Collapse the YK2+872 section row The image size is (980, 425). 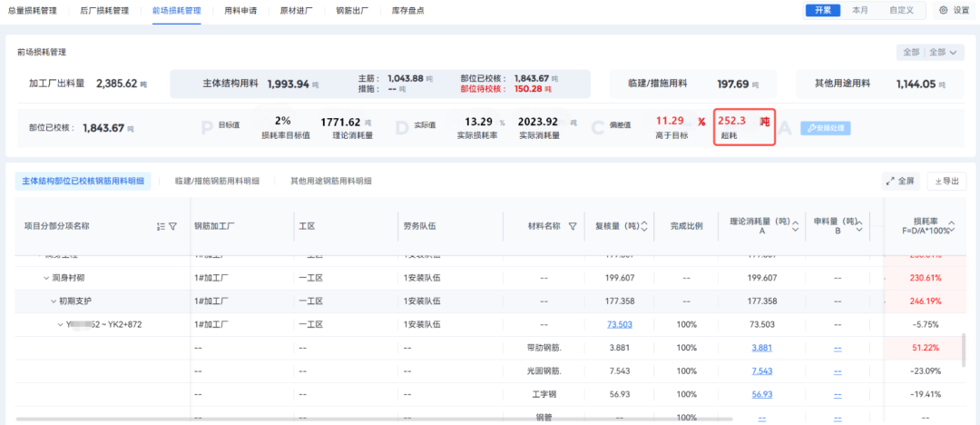61,325
